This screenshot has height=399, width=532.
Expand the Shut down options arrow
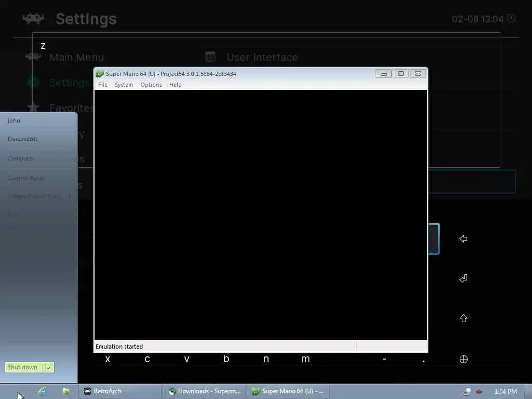(49, 367)
